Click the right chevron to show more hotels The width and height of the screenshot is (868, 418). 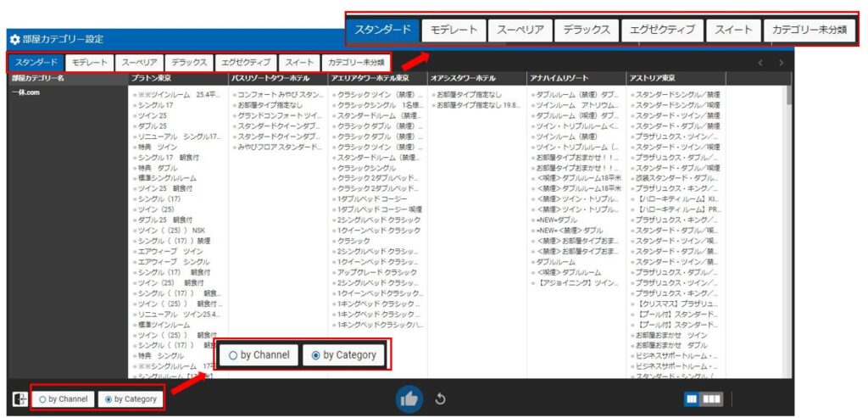781,63
